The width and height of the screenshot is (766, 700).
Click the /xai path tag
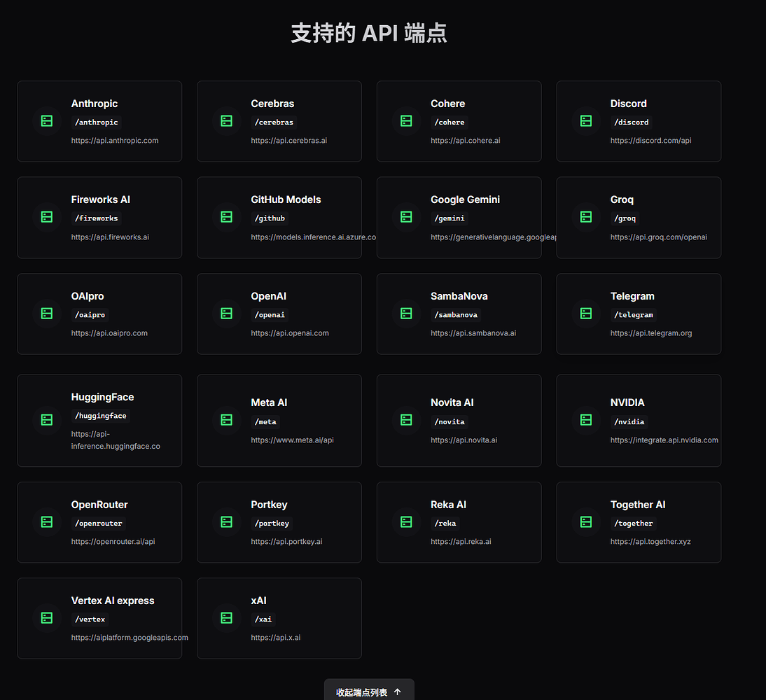pyautogui.click(x=263, y=619)
